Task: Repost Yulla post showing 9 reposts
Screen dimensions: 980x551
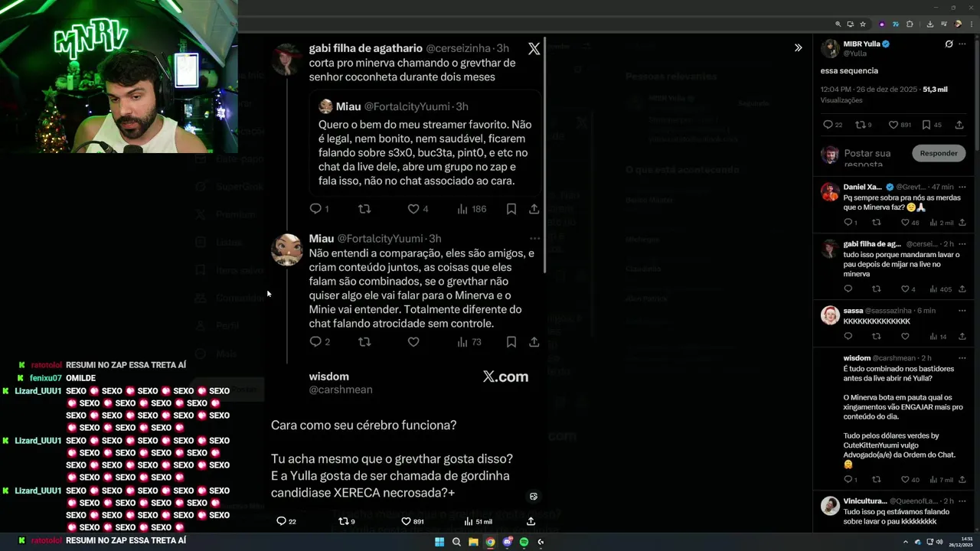Action: tap(864, 125)
